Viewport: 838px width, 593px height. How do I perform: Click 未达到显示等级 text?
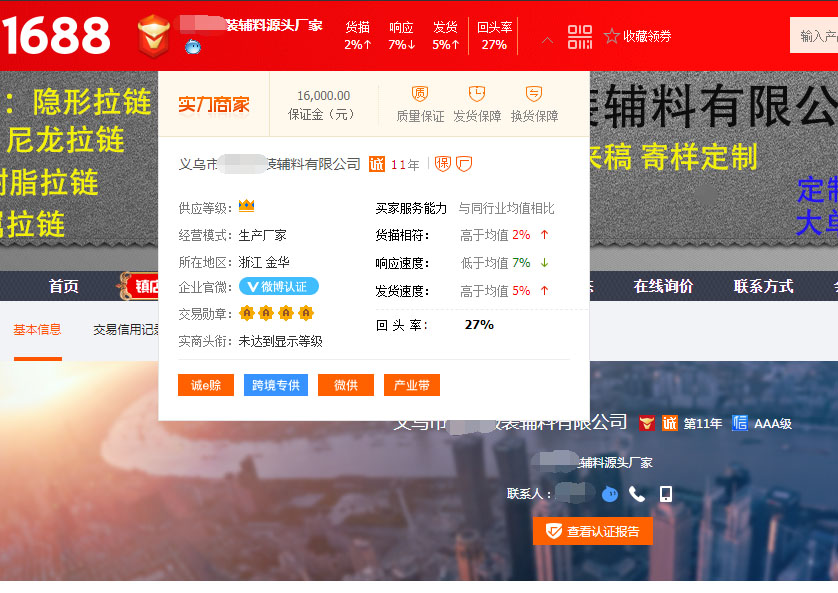(x=281, y=341)
